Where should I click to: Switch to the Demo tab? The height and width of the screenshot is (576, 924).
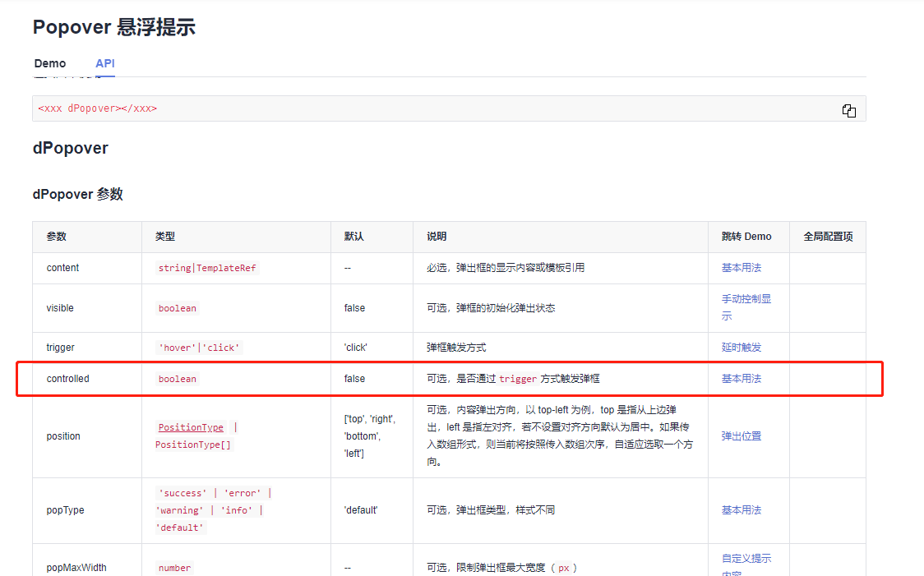(50, 63)
